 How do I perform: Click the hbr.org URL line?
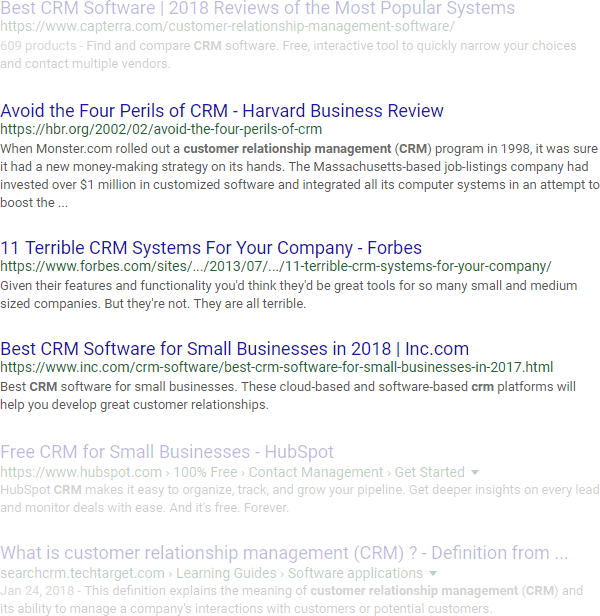161,129
